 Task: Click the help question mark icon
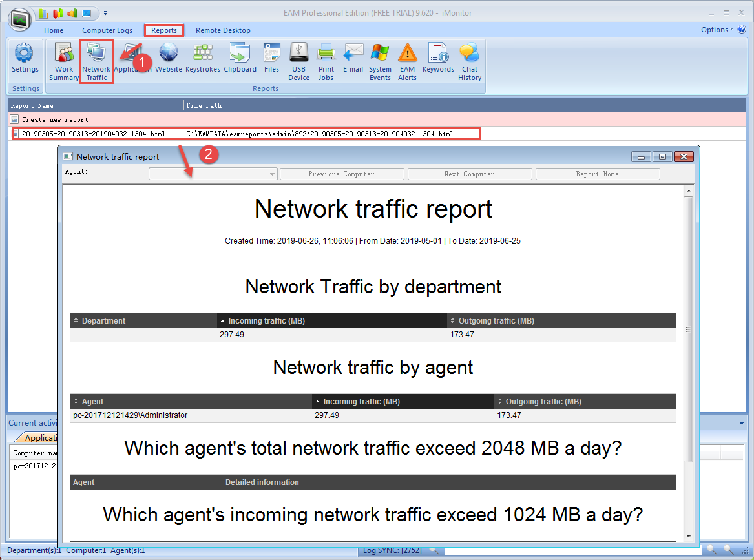(x=742, y=29)
